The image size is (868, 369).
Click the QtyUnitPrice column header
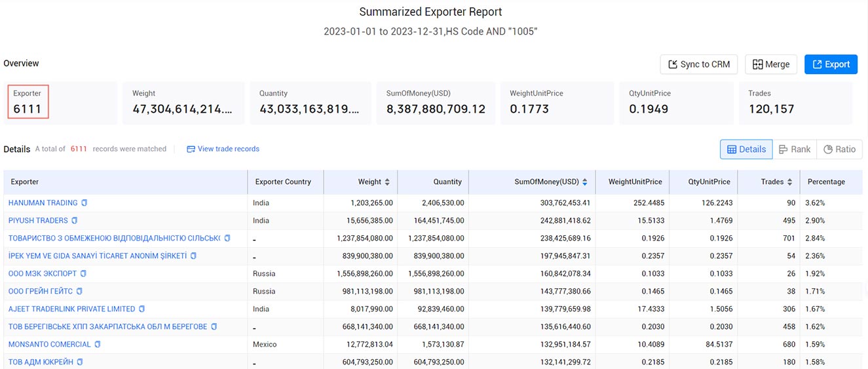[704, 182]
